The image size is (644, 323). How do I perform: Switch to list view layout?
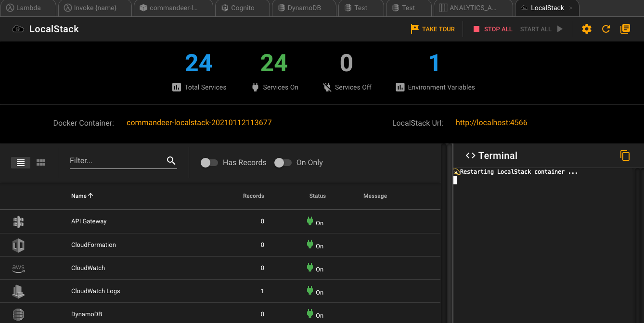21,163
